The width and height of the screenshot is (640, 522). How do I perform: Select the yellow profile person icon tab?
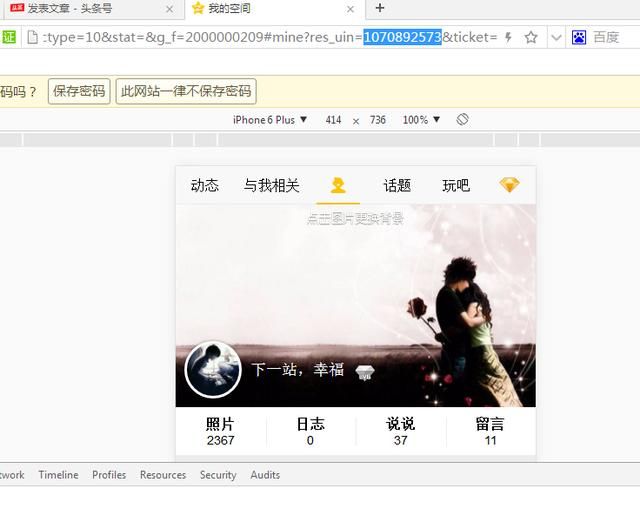click(x=338, y=185)
